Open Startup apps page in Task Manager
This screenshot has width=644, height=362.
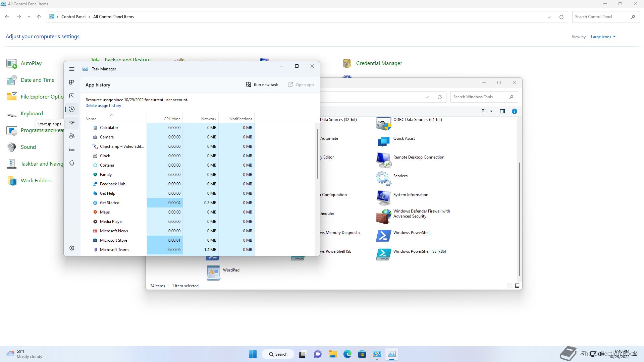click(72, 123)
